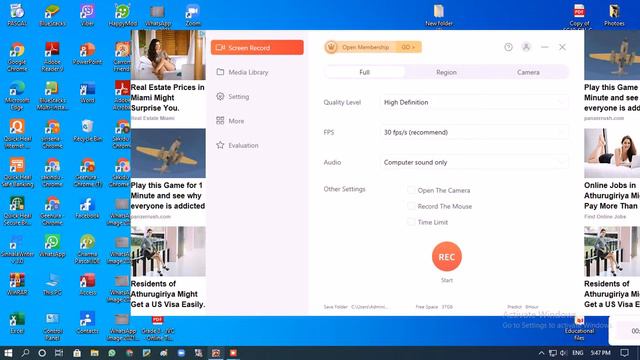Viewport: 640px width, 360px height.
Task: Open the notification center icon
Action: click(624, 353)
